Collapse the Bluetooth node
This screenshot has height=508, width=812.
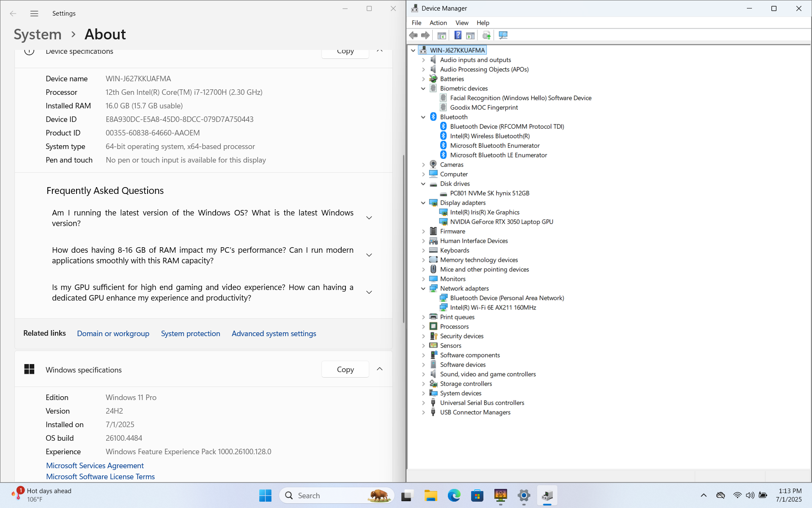tap(423, 117)
